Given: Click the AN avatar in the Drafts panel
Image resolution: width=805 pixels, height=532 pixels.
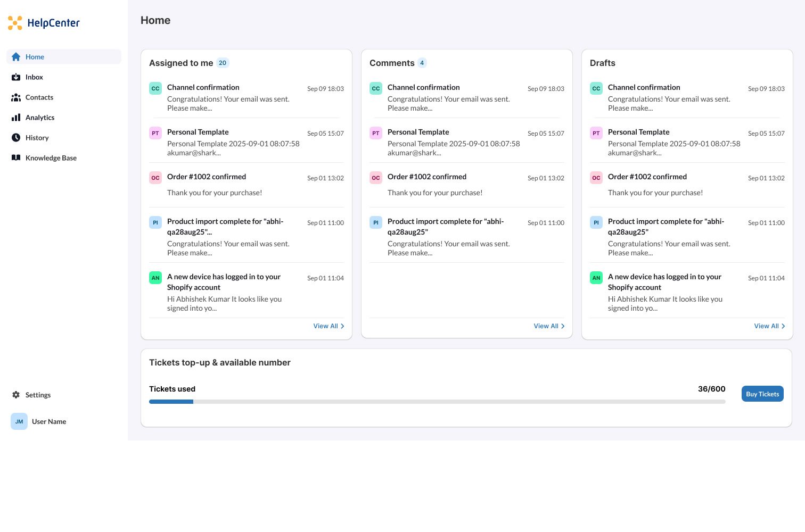Looking at the screenshot, I should click(596, 278).
